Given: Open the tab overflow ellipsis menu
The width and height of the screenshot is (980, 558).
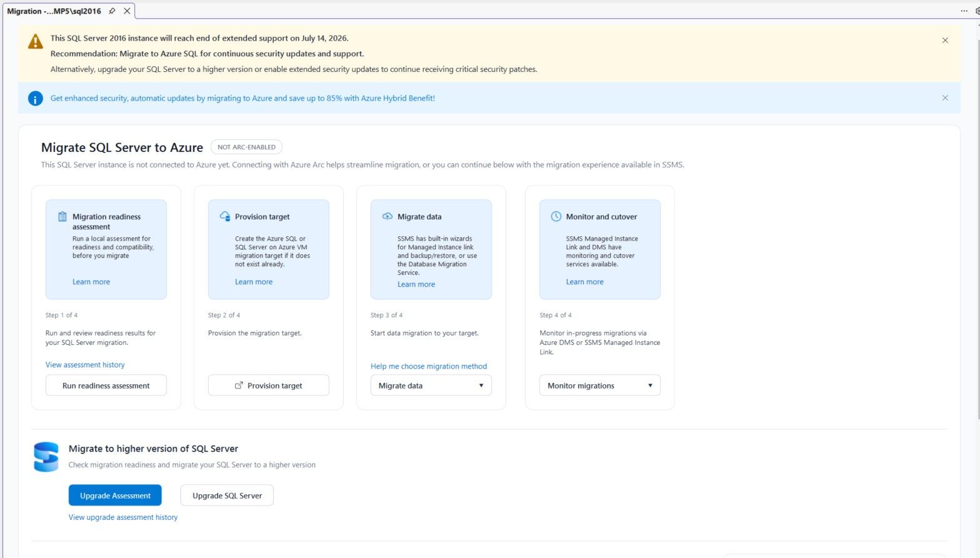Looking at the screenshot, I should [964, 11].
